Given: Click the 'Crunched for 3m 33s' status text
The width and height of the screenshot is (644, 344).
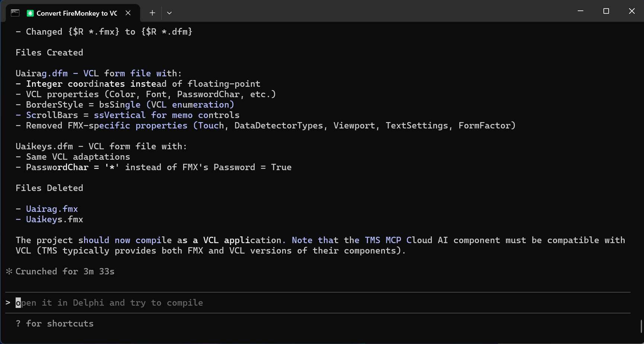Looking at the screenshot, I should point(64,271).
